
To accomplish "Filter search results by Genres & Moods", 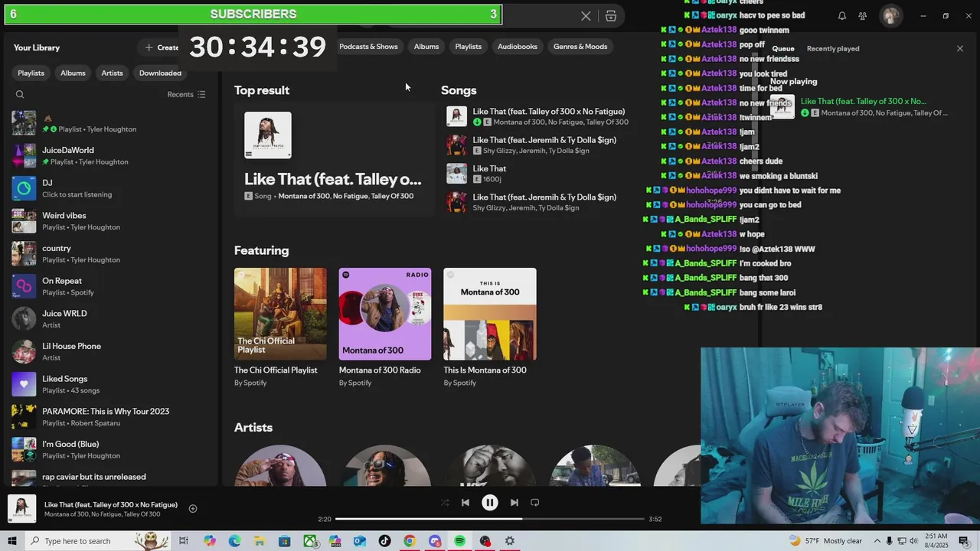I will [580, 47].
